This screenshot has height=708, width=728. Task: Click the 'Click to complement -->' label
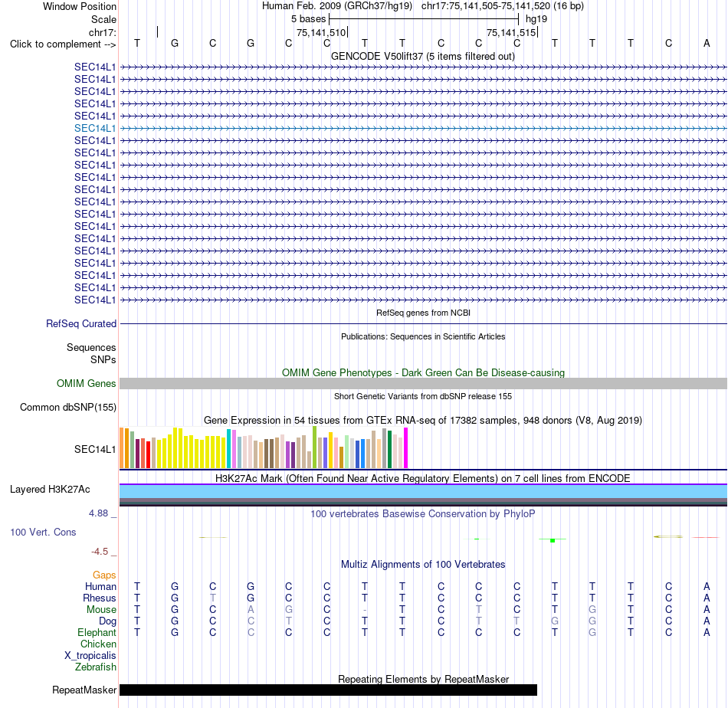click(x=63, y=44)
